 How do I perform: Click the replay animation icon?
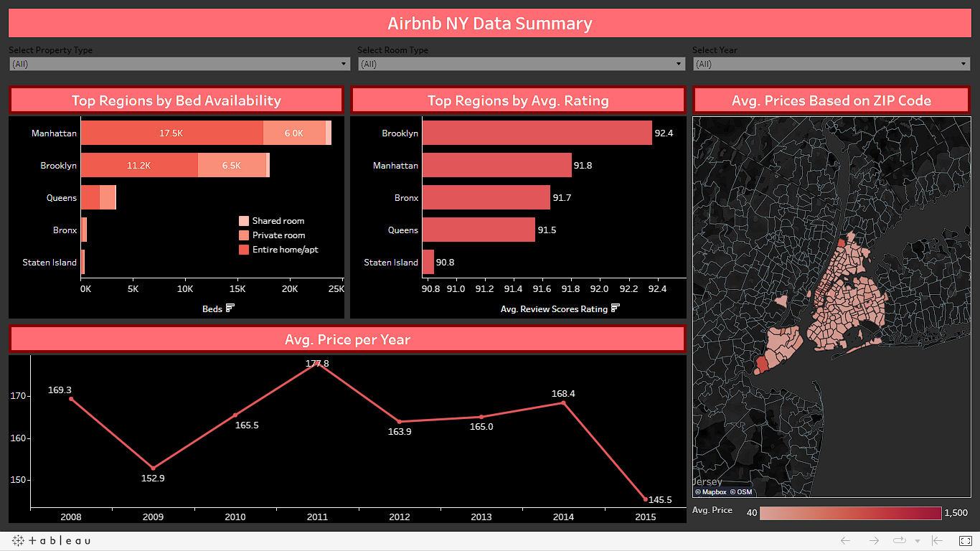[x=899, y=540]
